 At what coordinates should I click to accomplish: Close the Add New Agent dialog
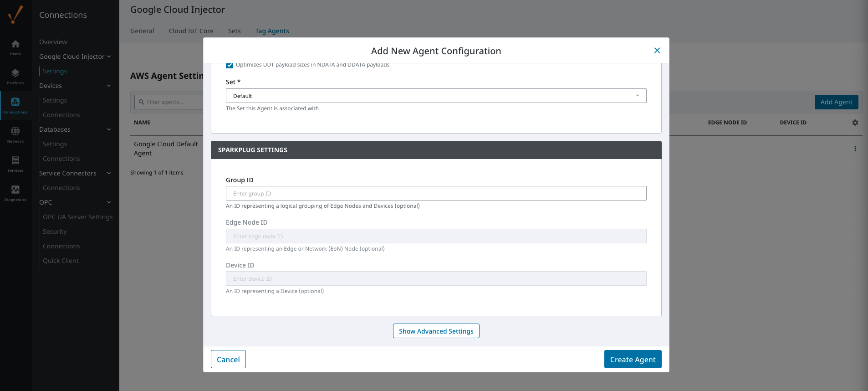tap(657, 51)
